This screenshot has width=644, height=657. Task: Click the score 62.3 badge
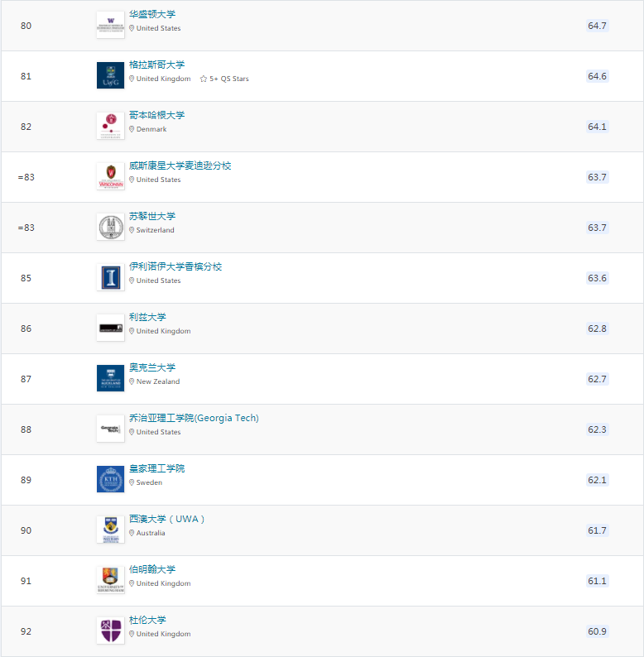pyautogui.click(x=597, y=429)
